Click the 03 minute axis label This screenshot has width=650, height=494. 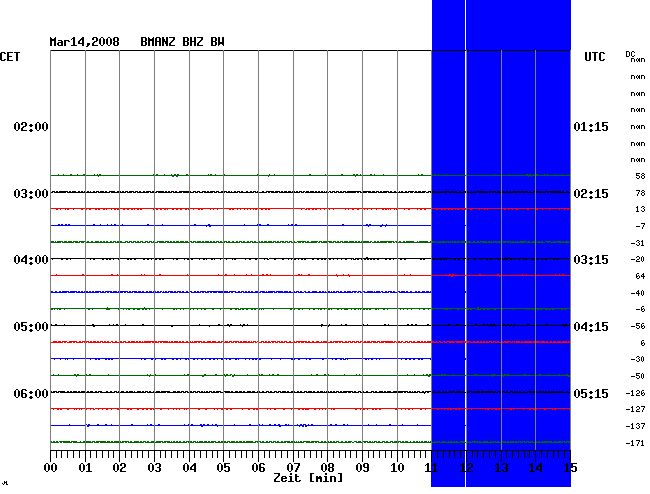pos(154,468)
